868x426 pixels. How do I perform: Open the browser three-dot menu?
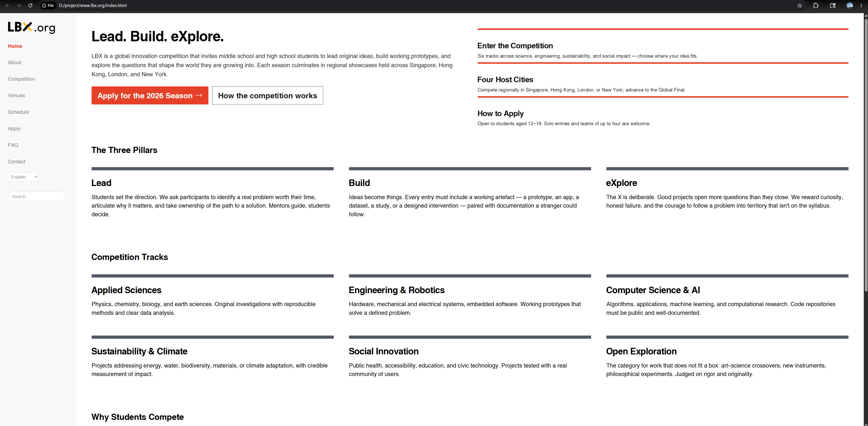(861, 5)
